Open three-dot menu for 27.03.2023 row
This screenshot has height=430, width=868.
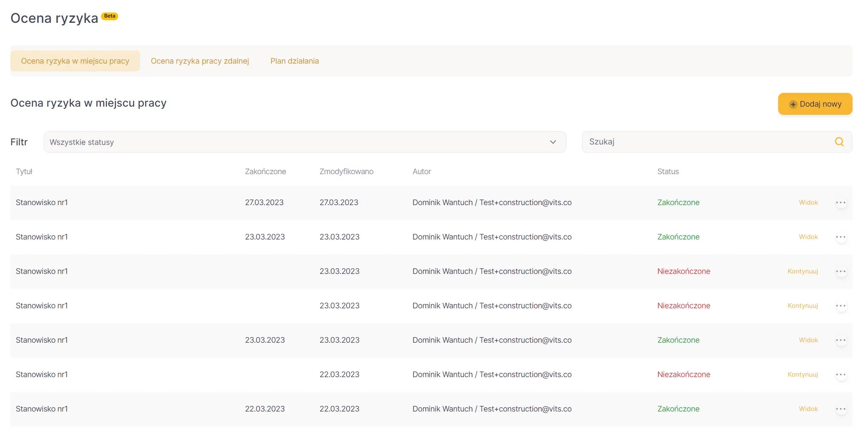coord(840,203)
